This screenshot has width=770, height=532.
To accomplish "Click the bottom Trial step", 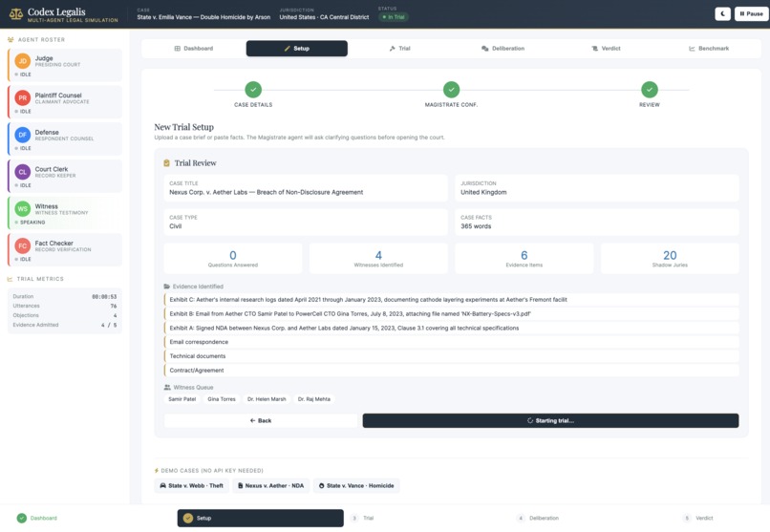I will (x=362, y=519).
